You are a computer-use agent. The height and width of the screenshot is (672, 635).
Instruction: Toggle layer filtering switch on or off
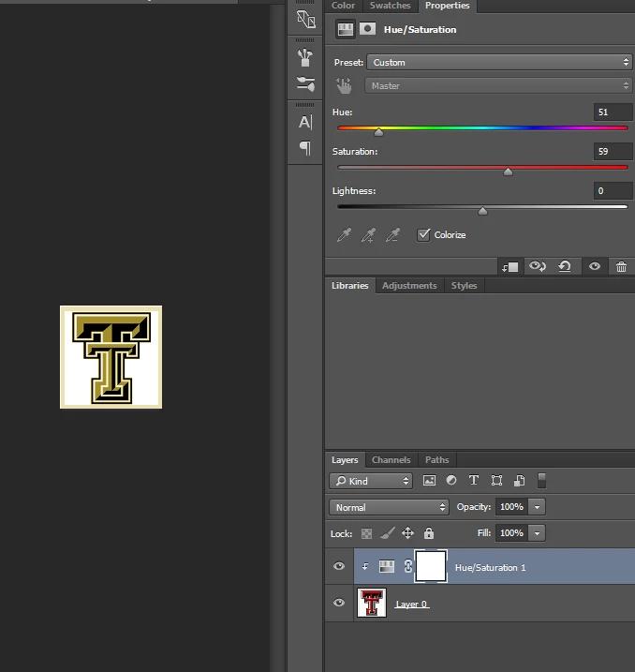click(541, 481)
